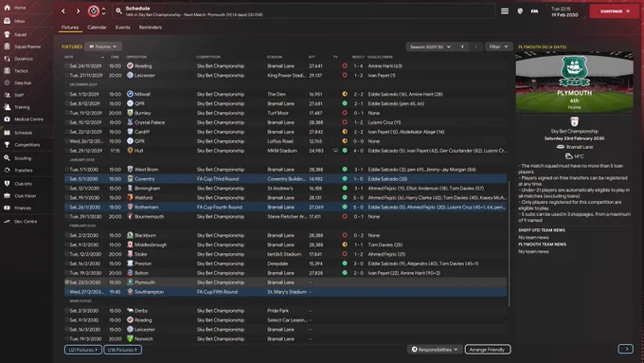Click the fixtures list scrollbar

[x=510, y=243]
